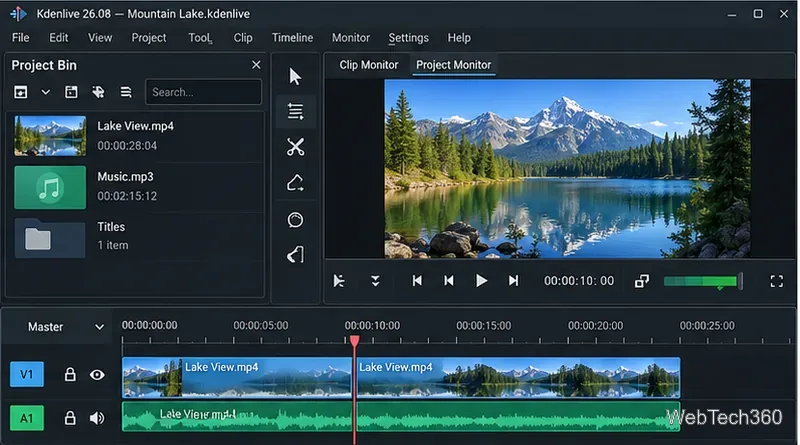This screenshot has height=445, width=800.
Task: Click the Lake View.mp4 duration 00:00:28:04
Action: click(x=127, y=146)
